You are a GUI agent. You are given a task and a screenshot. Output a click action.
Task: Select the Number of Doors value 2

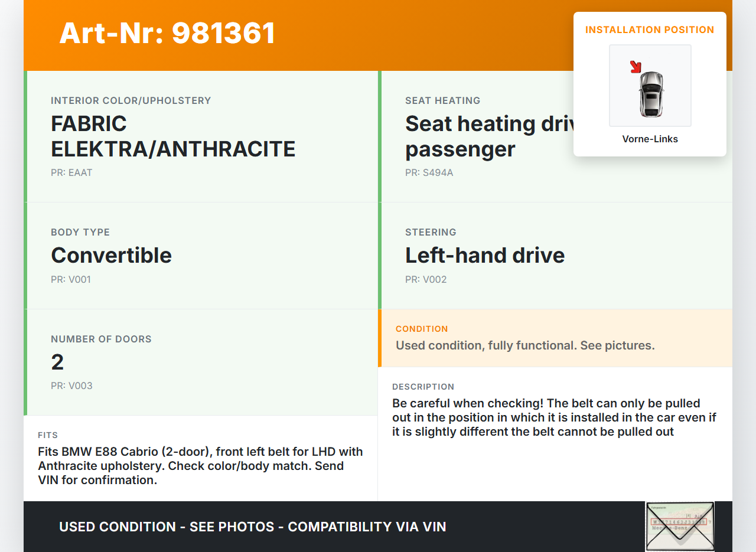[57, 362]
